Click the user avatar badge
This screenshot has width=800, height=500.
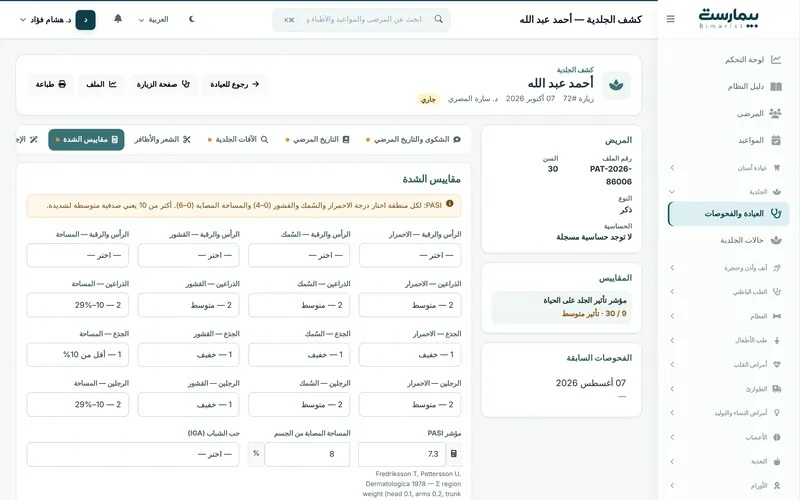click(85, 20)
